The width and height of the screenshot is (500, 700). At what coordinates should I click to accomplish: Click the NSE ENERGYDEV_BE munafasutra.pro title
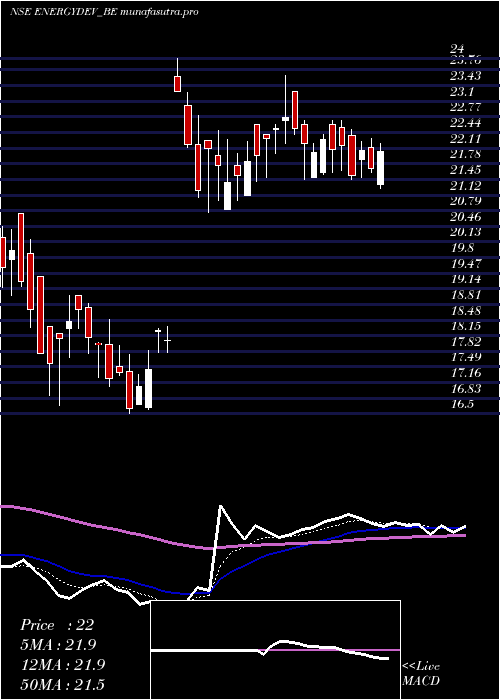point(104,12)
